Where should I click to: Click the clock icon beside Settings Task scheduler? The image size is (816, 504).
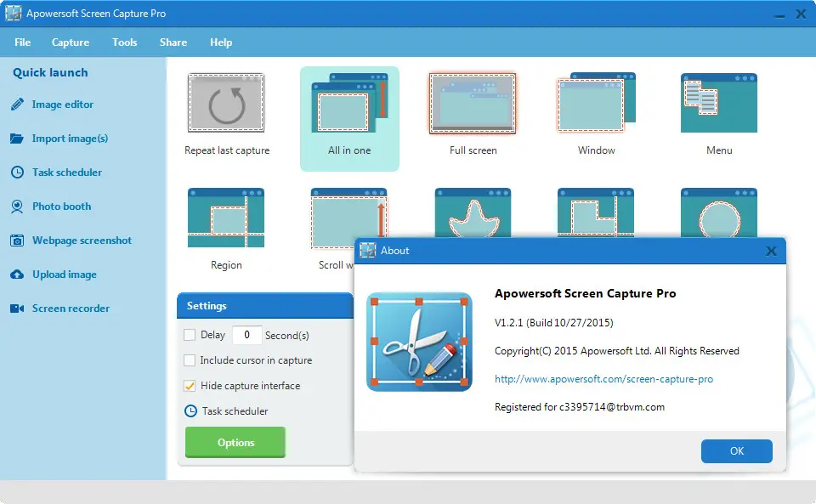[x=191, y=411]
